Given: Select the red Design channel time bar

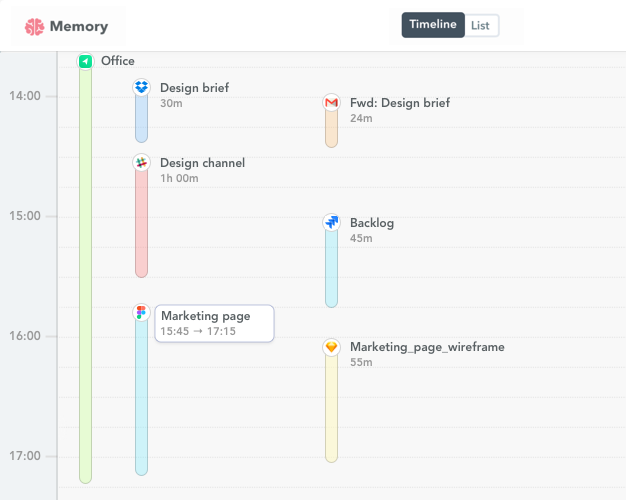Looking at the screenshot, I should (x=141, y=228).
